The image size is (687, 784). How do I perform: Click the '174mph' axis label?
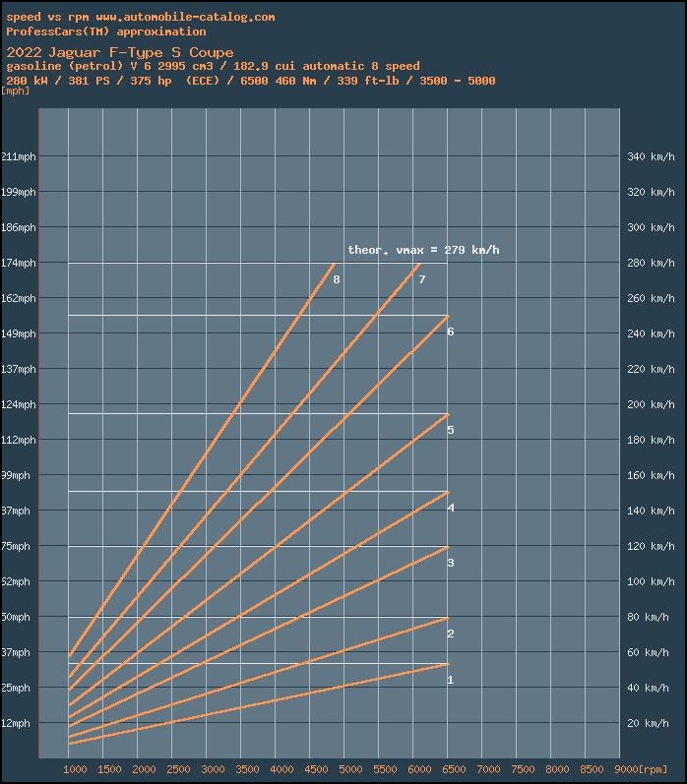click(x=19, y=263)
